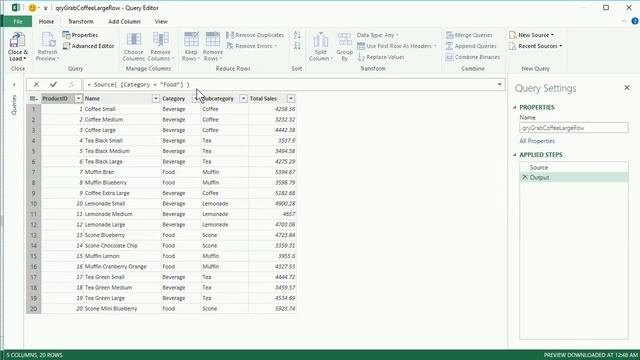The height and width of the screenshot is (360, 640).
Task: Click Combine Binaries
Action: (x=473, y=57)
